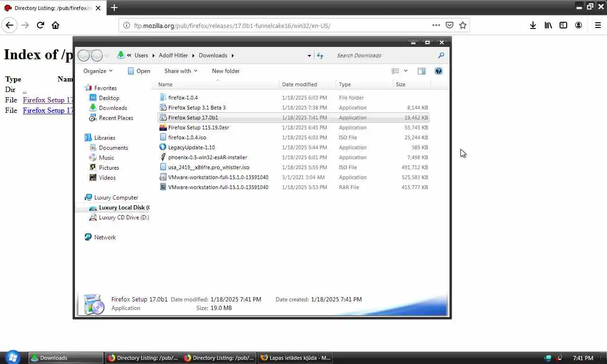Follow the parent directory '..' link
The image size is (607, 364).
pyautogui.click(x=25, y=90)
